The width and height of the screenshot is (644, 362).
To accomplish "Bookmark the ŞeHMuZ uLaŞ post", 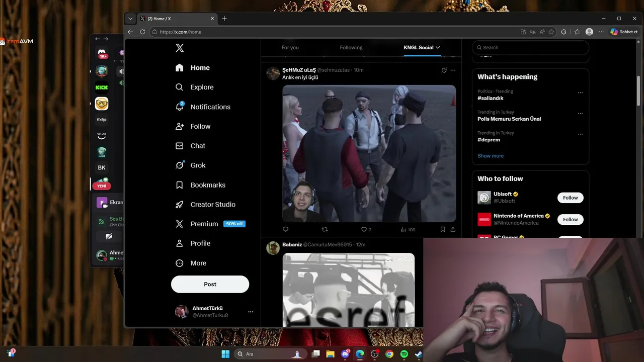I will (443, 229).
